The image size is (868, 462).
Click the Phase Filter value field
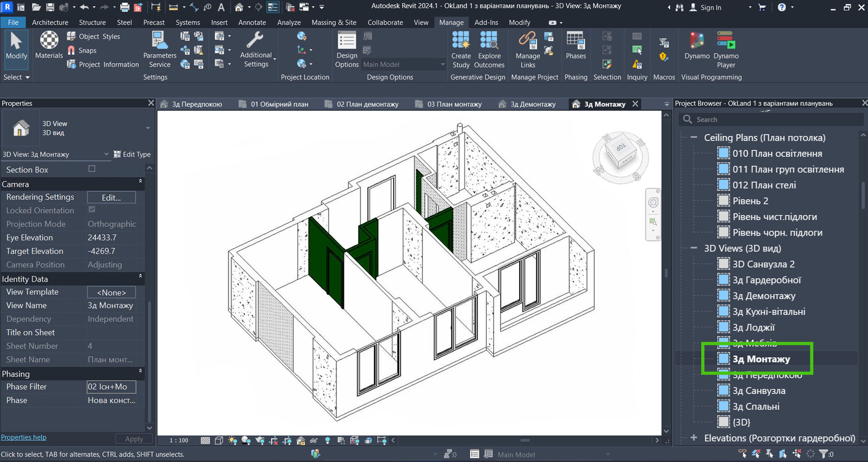tap(111, 387)
